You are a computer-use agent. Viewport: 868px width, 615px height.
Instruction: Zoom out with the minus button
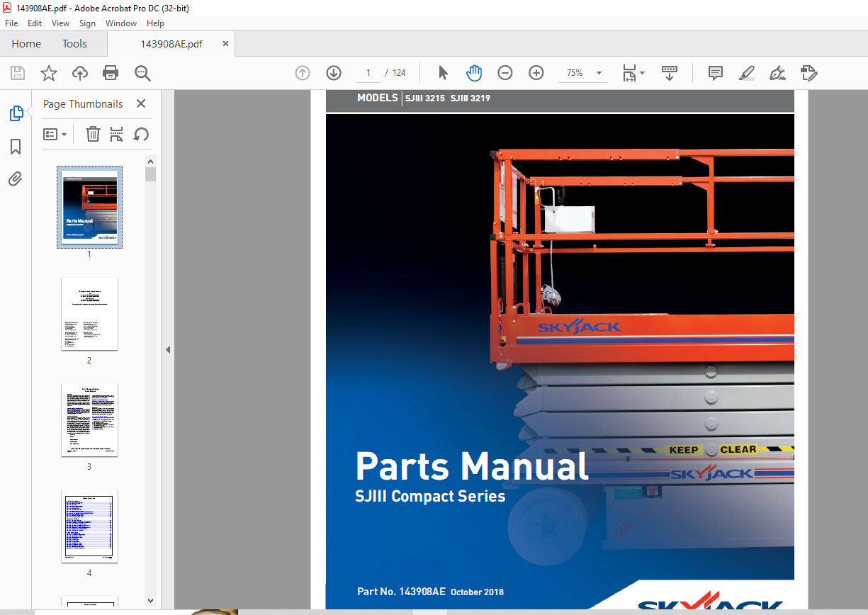[505, 73]
